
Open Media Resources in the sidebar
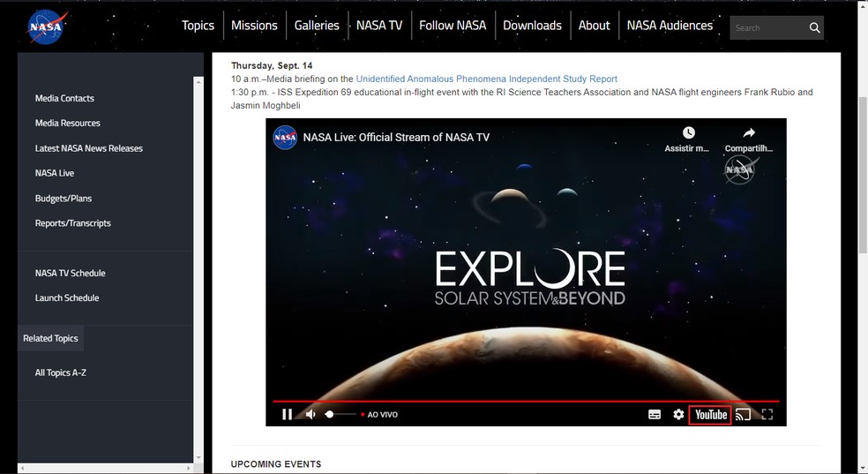(x=68, y=123)
